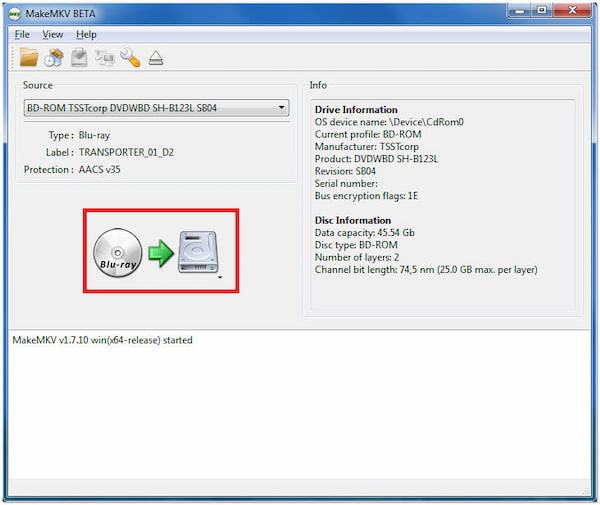Open Preferences with the wrench icon

130,58
